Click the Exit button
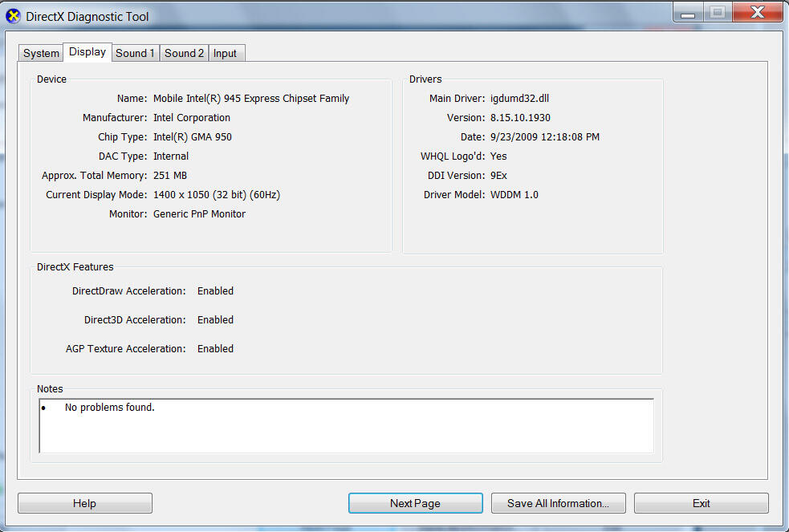 (x=701, y=503)
